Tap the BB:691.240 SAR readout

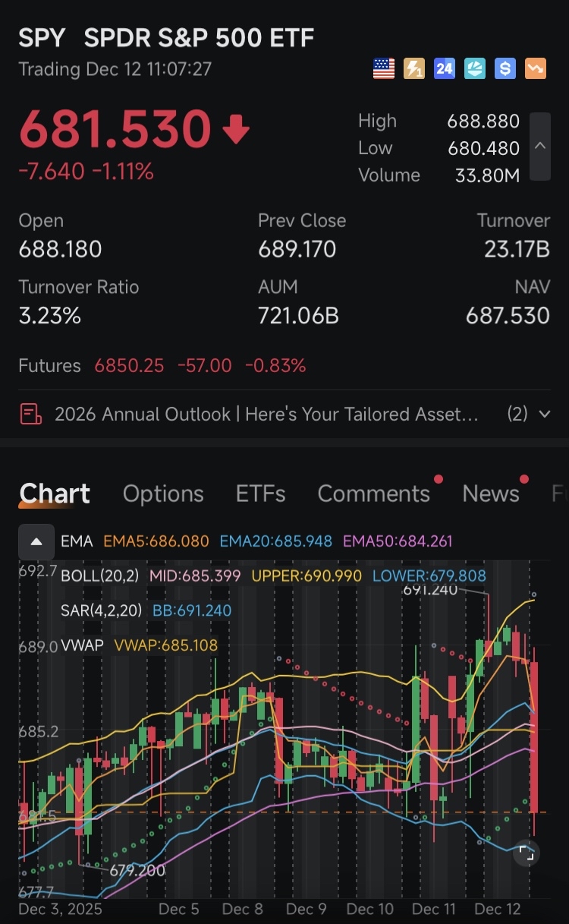192,610
